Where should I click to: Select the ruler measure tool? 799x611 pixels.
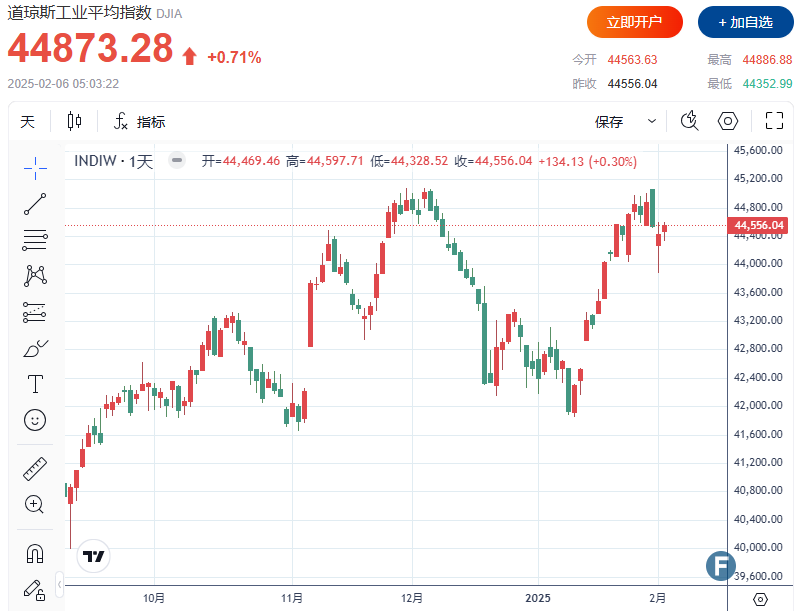tap(35, 468)
